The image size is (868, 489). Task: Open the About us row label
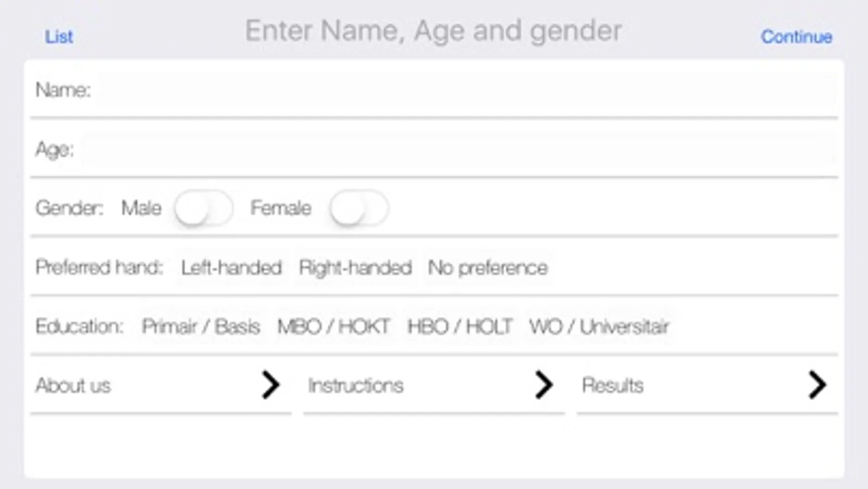point(73,386)
